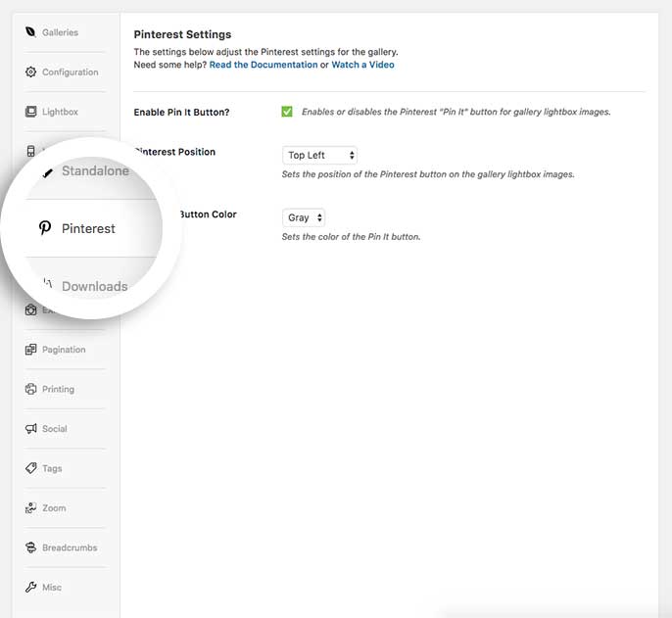The image size is (672, 618).
Task: Follow the Watch a Video link
Action: click(x=363, y=65)
